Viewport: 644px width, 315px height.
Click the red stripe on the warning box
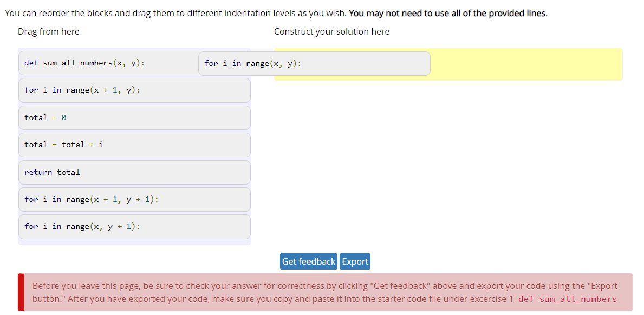[x=21, y=292]
